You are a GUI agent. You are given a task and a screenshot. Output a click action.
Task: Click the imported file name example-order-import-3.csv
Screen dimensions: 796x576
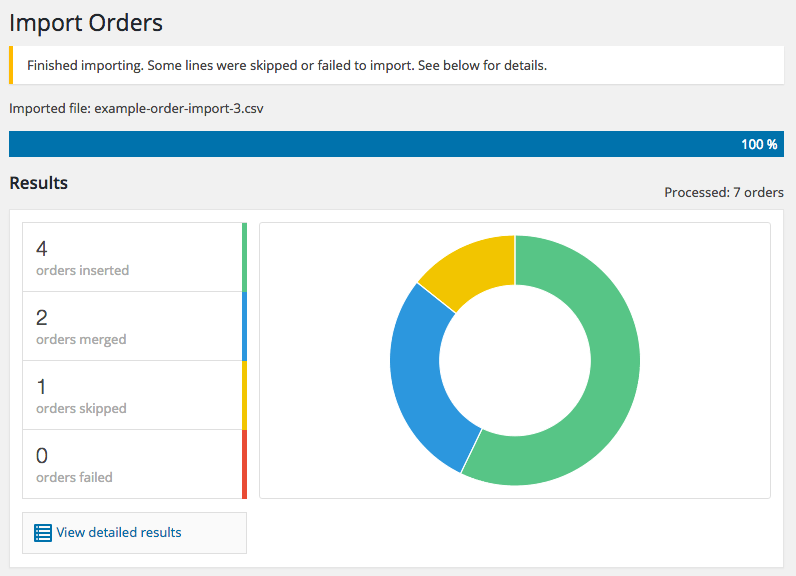tap(179, 109)
